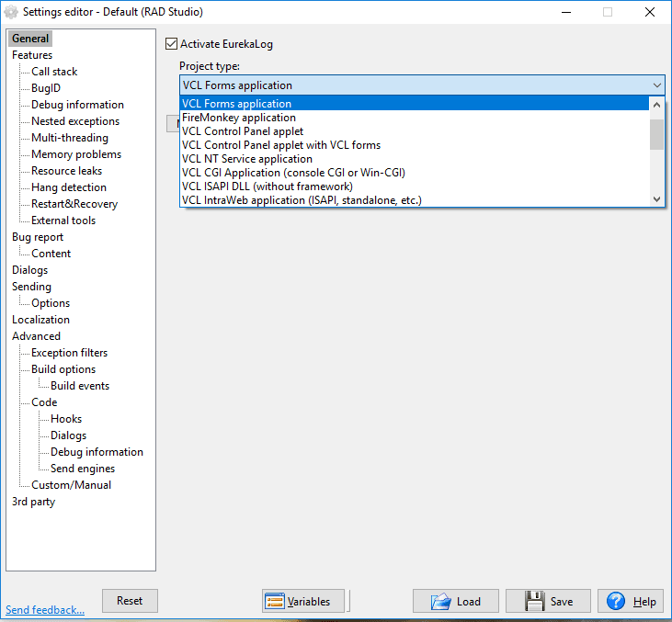The height and width of the screenshot is (622, 672).
Task: Go to the Exception filters page
Action: coord(70,353)
